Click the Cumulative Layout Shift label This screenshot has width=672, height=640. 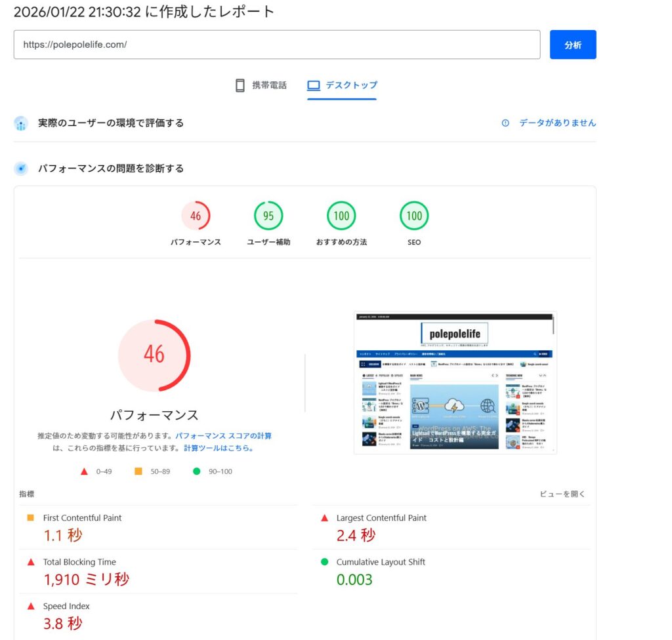point(381,562)
